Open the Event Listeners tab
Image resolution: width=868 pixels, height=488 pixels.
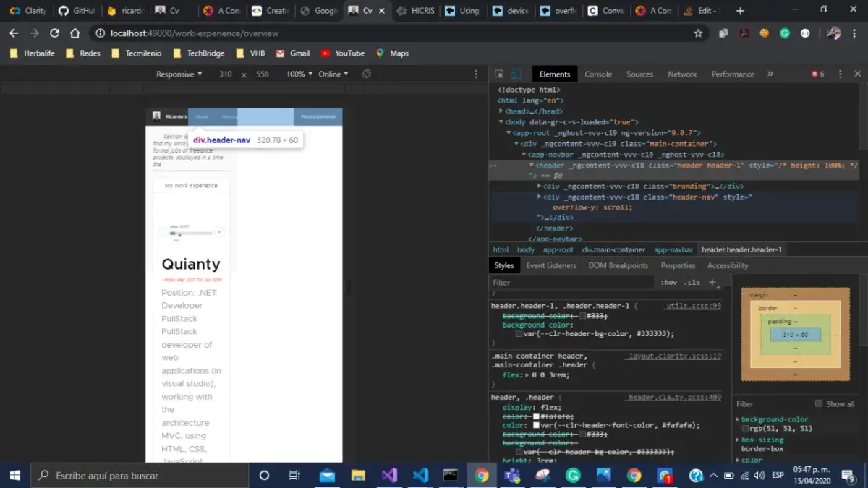pyautogui.click(x=551, y=265)
